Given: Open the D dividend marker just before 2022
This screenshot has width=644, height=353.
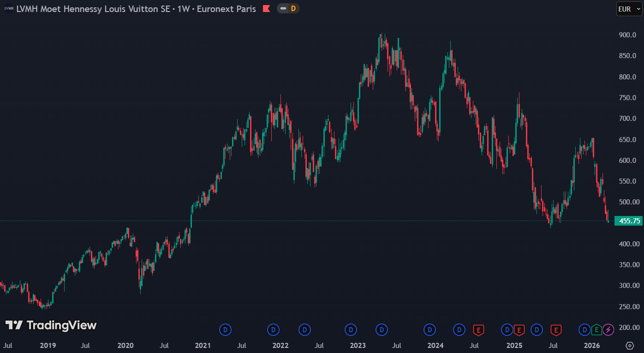Looking at the screenshot, I should click(274, 329).
